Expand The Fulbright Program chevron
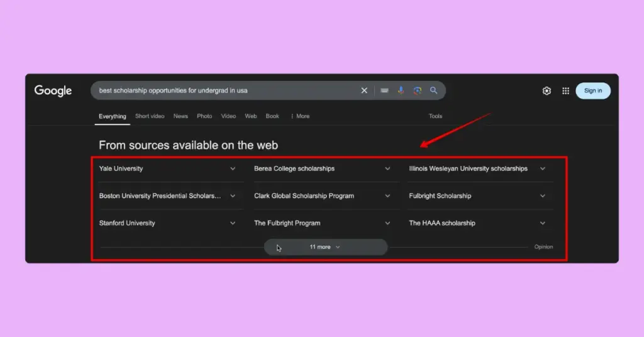644x337 pixels. click(387, 223)
